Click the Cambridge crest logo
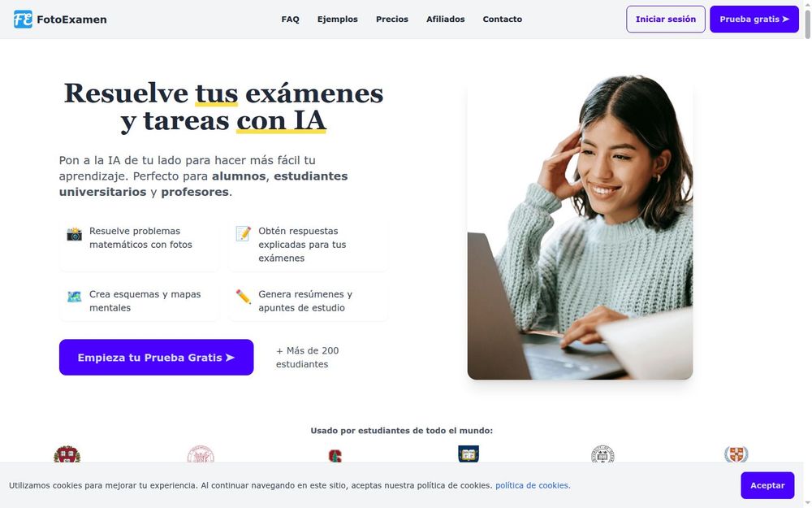The width and height of the screenshot is (812, 508). pos(736,454)
